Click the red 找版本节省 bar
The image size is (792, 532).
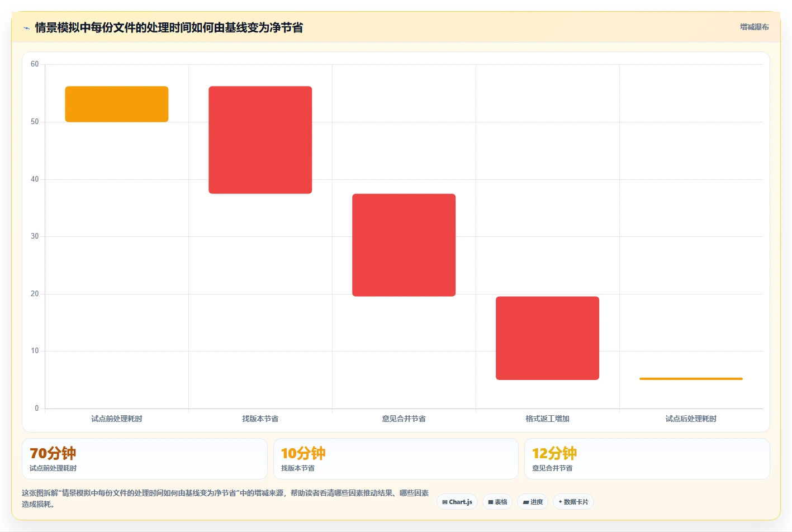click(x=260, y=140)
